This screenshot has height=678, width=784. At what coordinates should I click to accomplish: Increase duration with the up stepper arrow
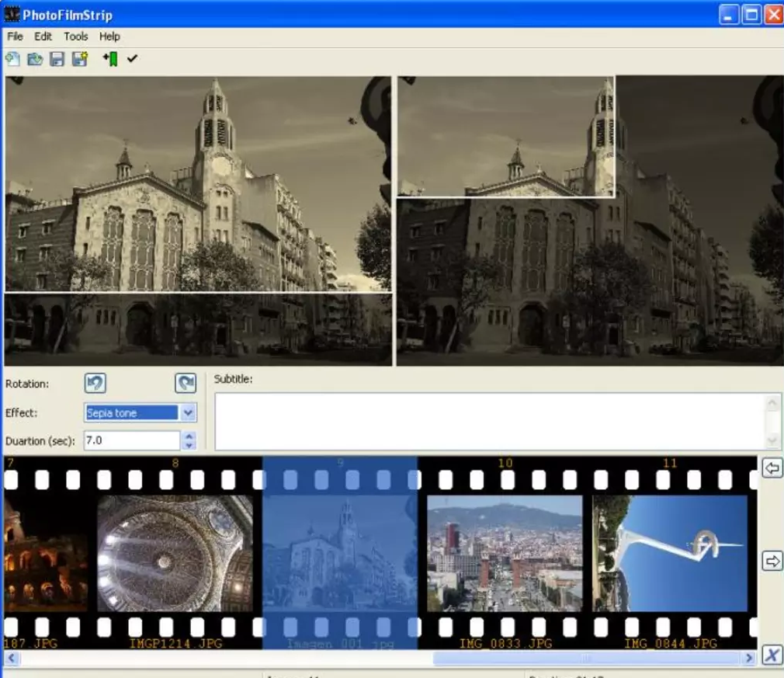tap(189, 436)
